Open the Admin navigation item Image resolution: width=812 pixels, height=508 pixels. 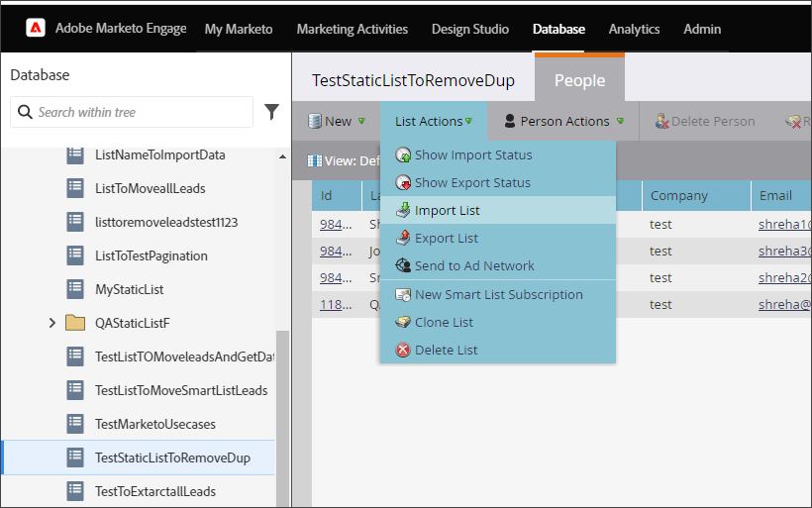point(702,29)
